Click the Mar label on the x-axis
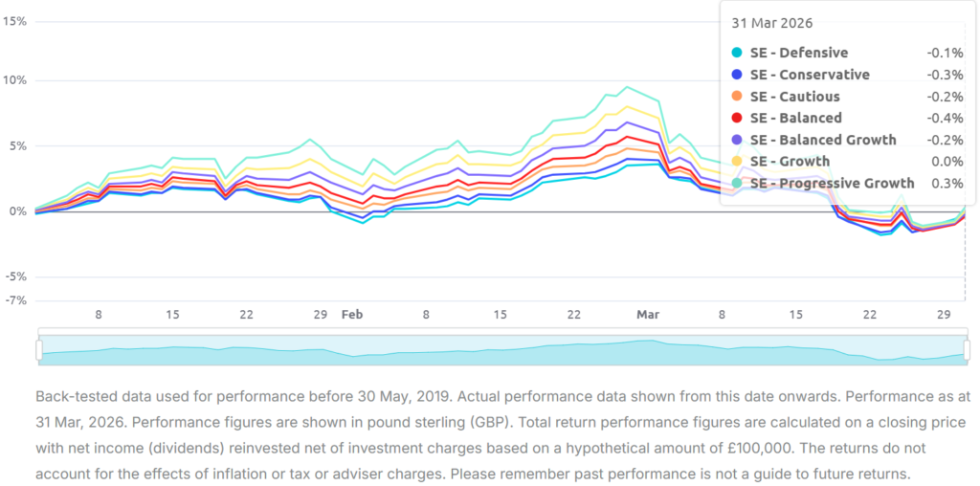980x486 pixels. click(648, 314)
